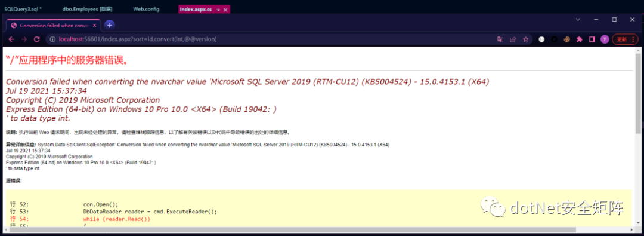
Task: Click the red server error heading
Action: click(x=68, y=60)
